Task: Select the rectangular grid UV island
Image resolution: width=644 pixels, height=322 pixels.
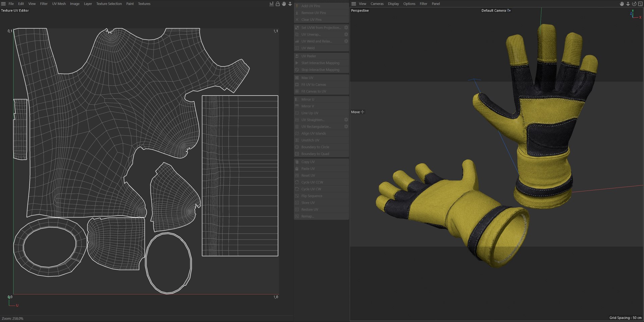Action: [x=240, y=176]
